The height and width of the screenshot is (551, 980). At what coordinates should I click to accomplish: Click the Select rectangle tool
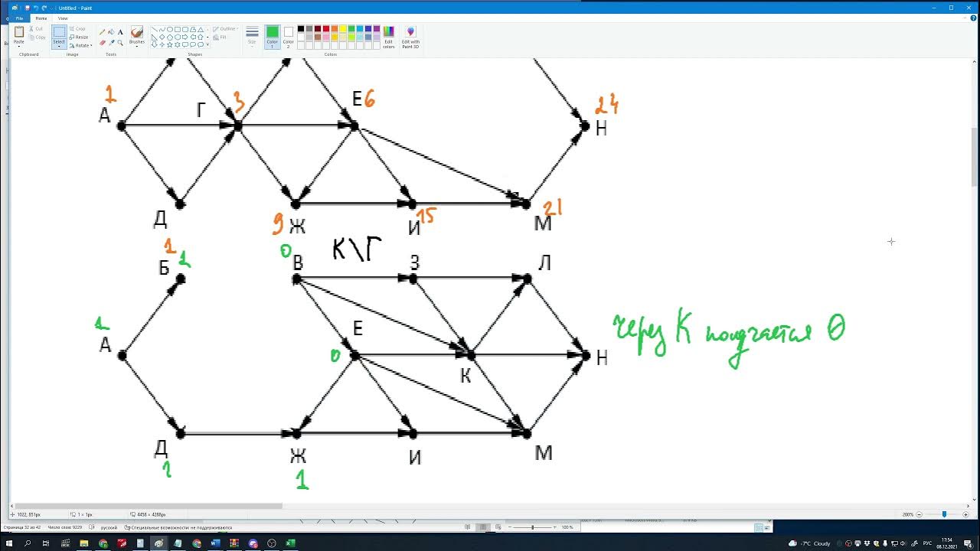point(59,32)
